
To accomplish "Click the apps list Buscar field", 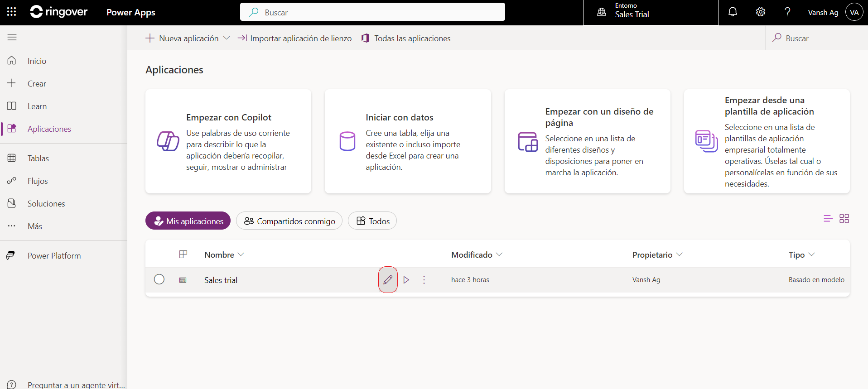I will 816,38.
